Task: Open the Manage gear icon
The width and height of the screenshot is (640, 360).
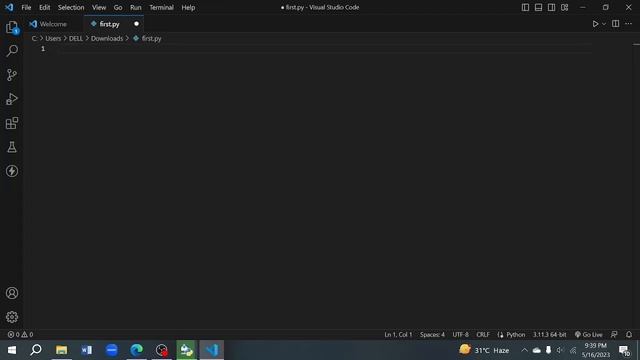Action: pos(12,317)
